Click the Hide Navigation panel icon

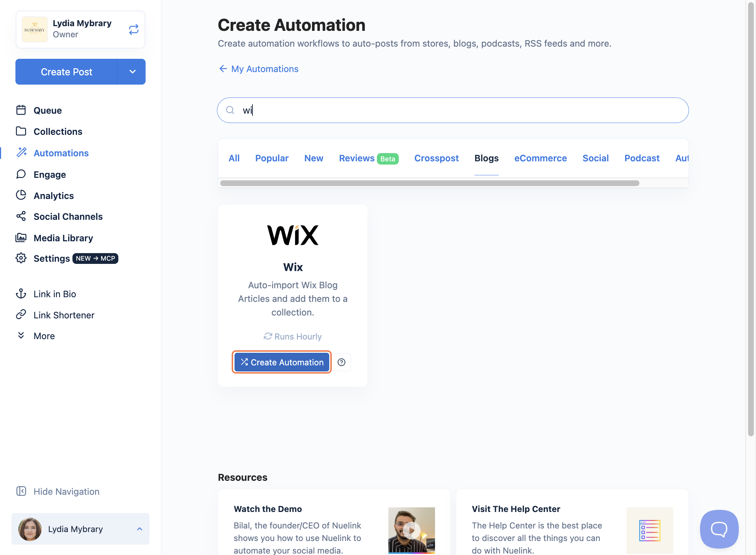pos(21,491)
